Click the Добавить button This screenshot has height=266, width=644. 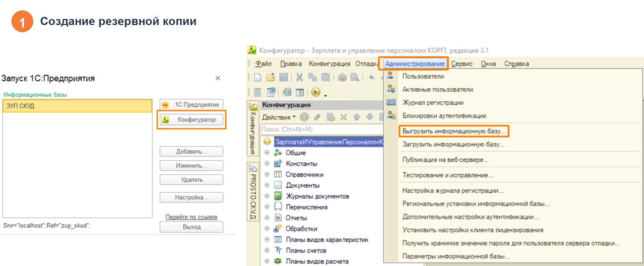[x=191, y=151]
